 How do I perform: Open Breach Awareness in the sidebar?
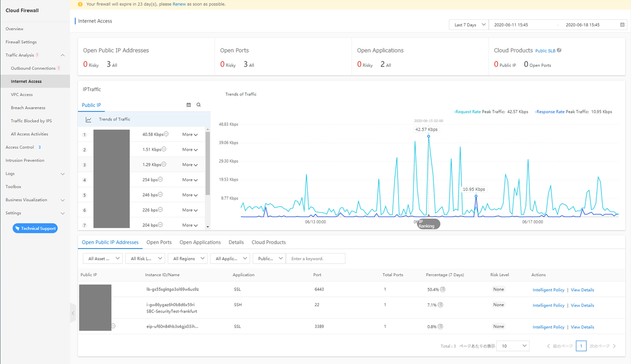click(x=28, y=108)
